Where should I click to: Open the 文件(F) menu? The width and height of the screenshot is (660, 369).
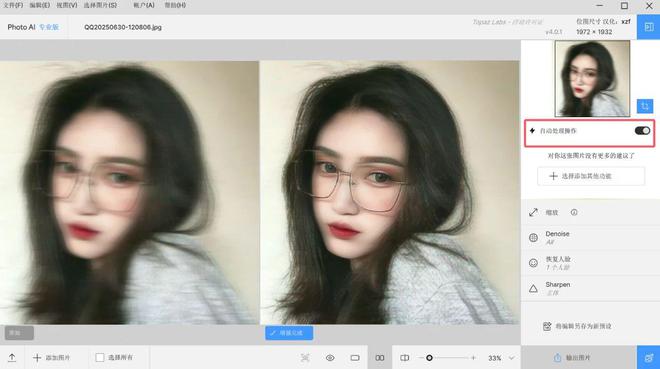pos(13,5)
